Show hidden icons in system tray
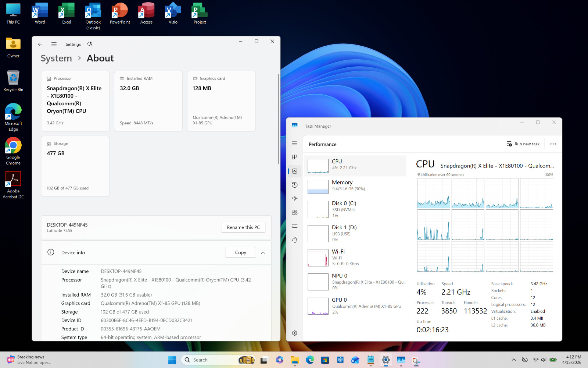This screenshot has width=588, height=368. [x=514, y=360]
